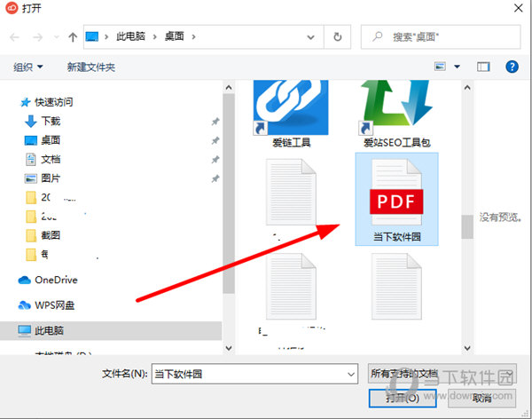Open 所有支持的文档 file type dropdown
The width and height of the screenshot is (532, 419).
(x=442, y=374)
